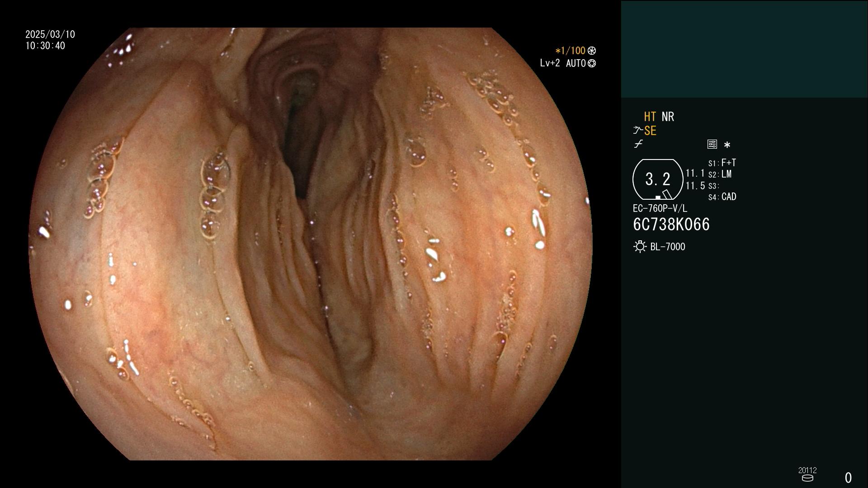Image resolution: width=868 pixels, height=488 pixels.
Task: Click the shutter speed aperture icon
Action: pyautogui.click(x=592, y=51)
